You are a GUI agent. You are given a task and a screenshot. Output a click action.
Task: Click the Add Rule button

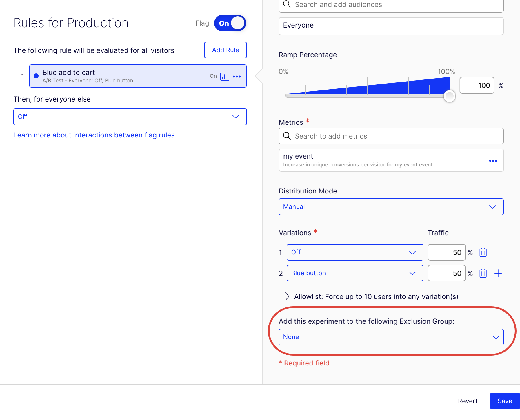225,50
